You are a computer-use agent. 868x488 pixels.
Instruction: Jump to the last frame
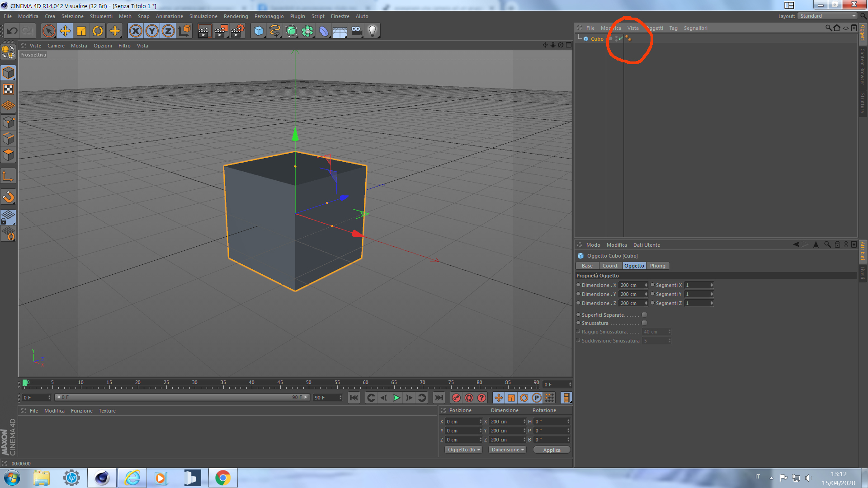click(439, 398)
